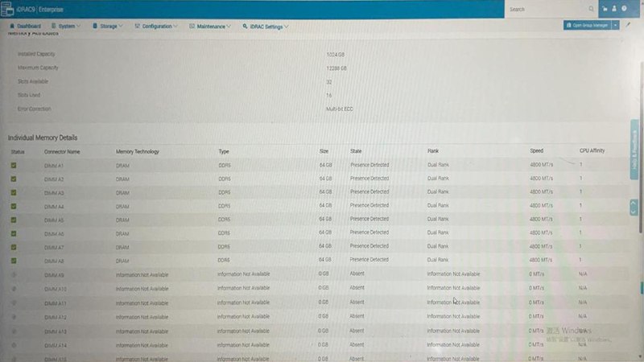Screen dimensions: 644x362
Task: Click the grey status icon for DIMM A13
Action: (x=14, y=331)
